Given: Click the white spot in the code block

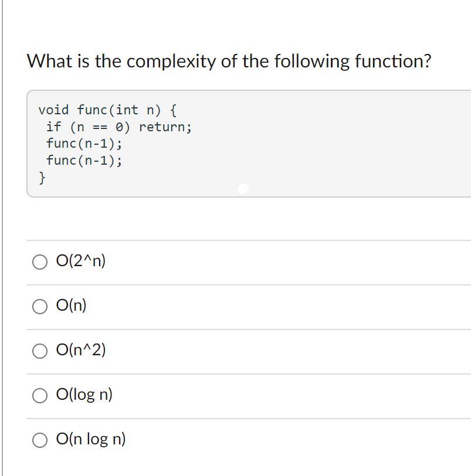Looking at the screenshot, I should tap(243, 189).
